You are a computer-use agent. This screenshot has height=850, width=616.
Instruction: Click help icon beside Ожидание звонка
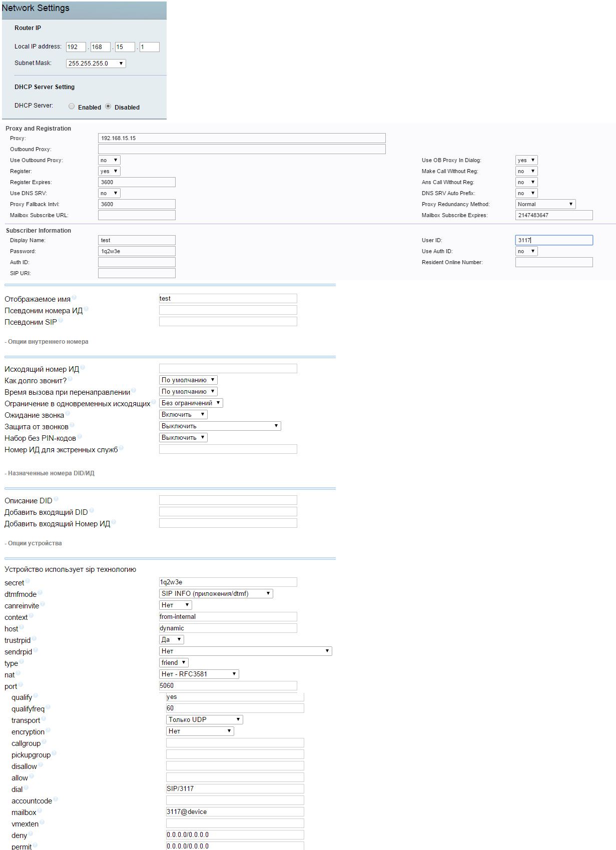tap(68, 413)
